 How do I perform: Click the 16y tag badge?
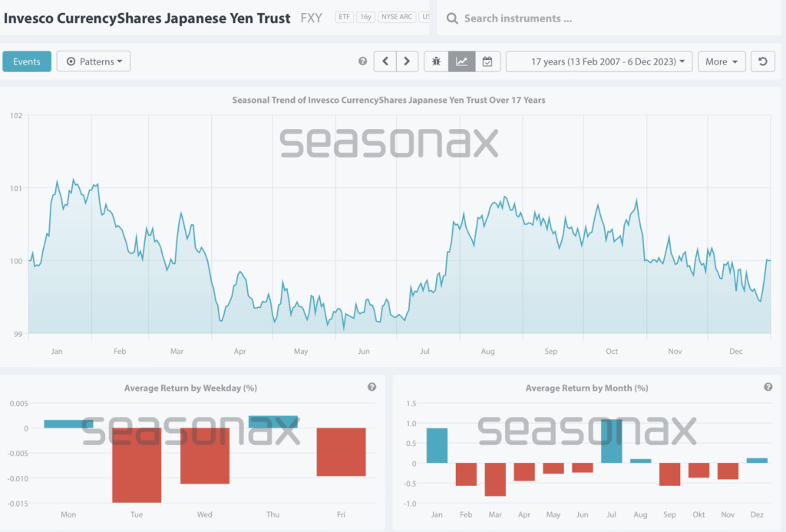364,17
